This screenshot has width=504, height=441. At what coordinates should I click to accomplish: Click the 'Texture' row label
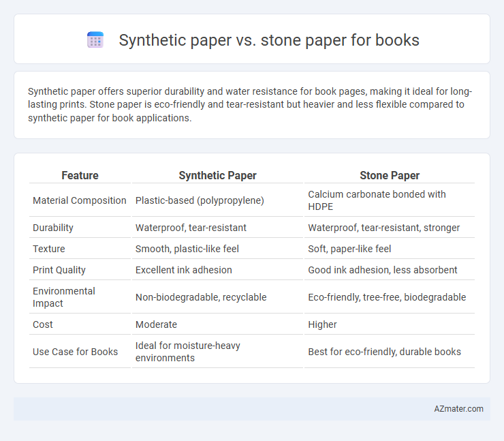pyautogui.click(x=49, y=249)
